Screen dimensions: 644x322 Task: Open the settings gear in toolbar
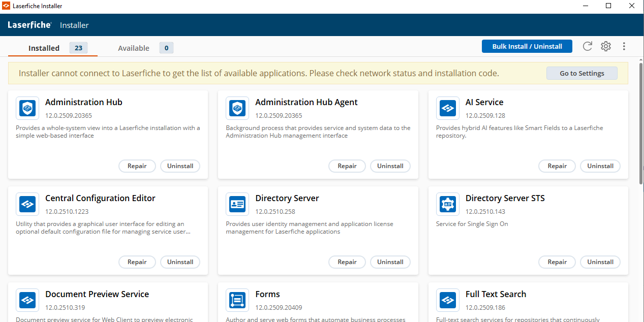(605, 46)
